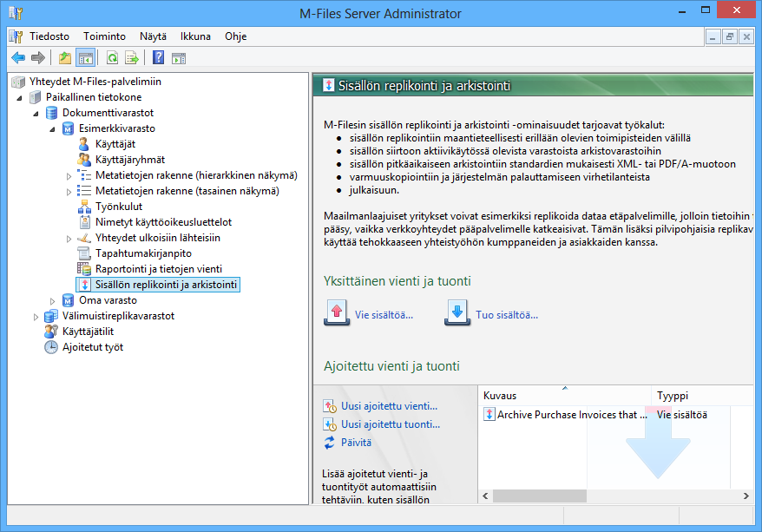Click the forward arrow in toolbar
This screenshot has height=532, width=762.
38,58
